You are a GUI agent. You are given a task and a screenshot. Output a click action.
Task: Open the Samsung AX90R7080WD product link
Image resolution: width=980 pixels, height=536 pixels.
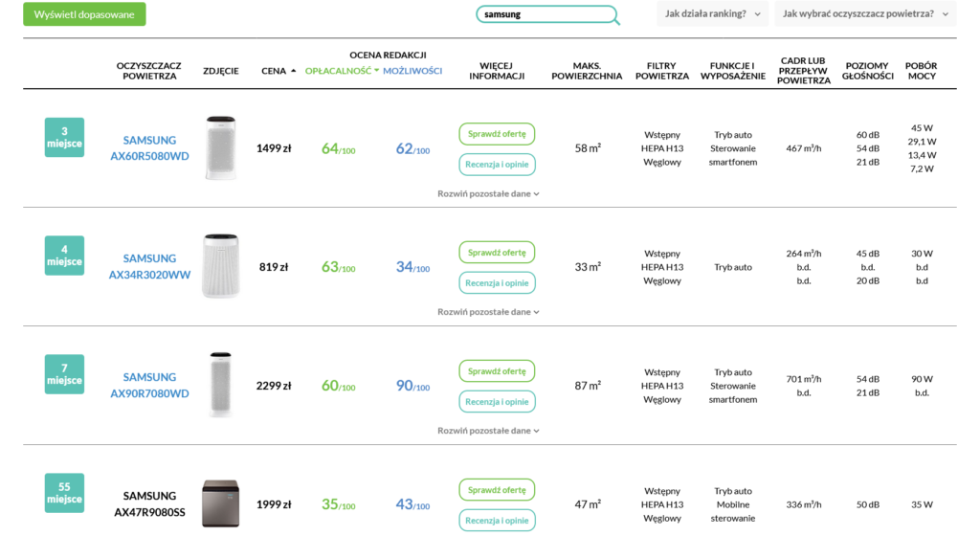point(149,386)
